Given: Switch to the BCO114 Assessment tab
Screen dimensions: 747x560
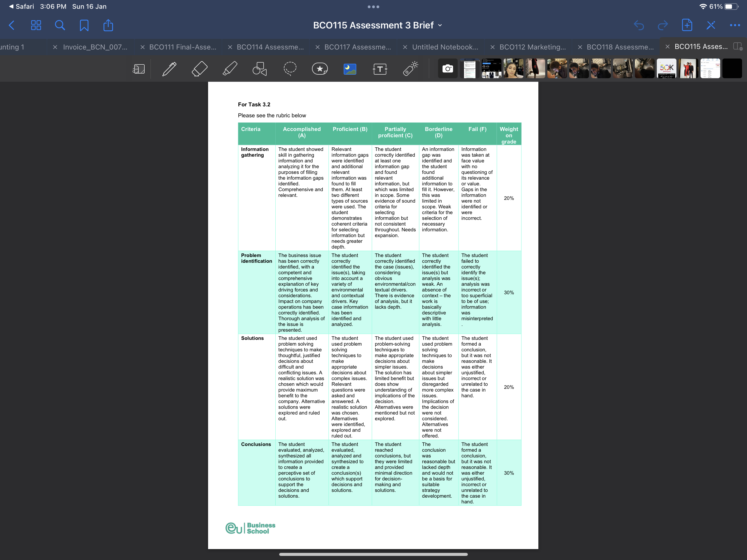Looking at the screenshot, I should tap(270, 47).
